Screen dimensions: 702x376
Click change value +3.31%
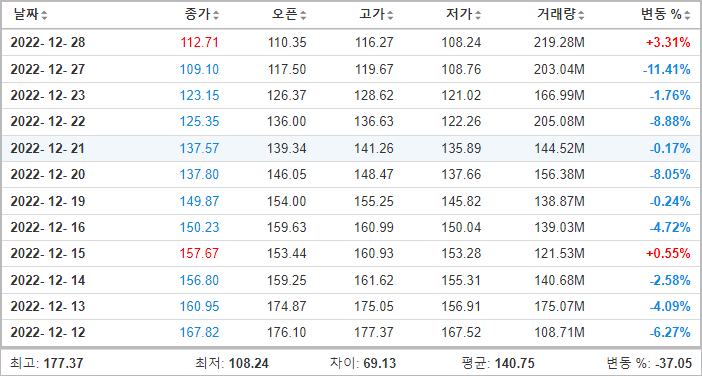(x=668, y=43)
